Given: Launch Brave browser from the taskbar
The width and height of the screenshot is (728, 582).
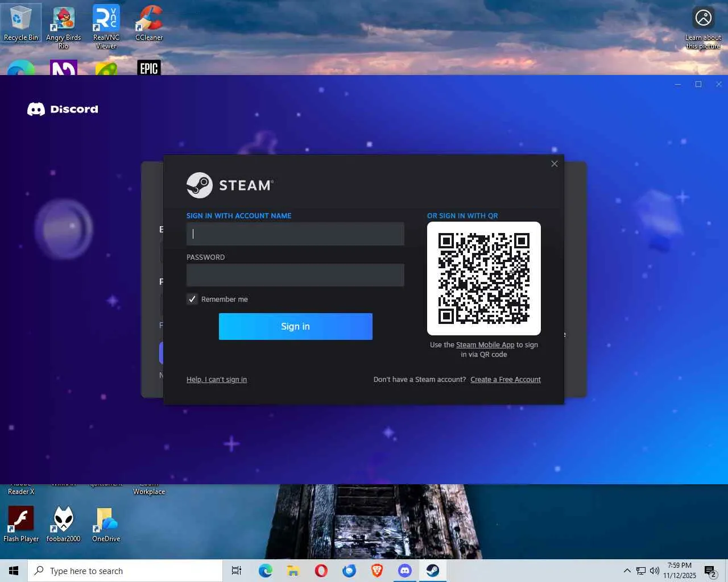Looking at the screenshot, I should [377, 571].
